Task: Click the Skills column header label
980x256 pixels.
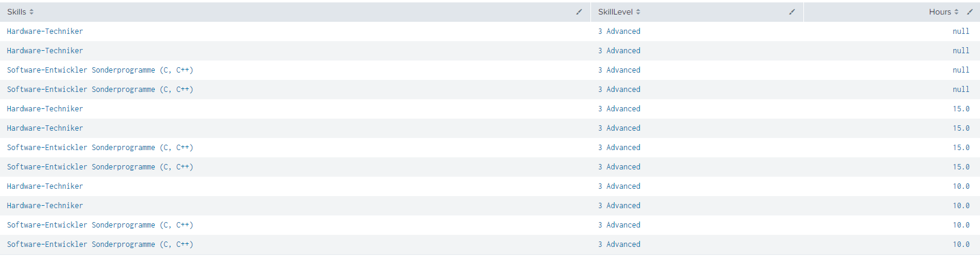Action: point(16,12)
